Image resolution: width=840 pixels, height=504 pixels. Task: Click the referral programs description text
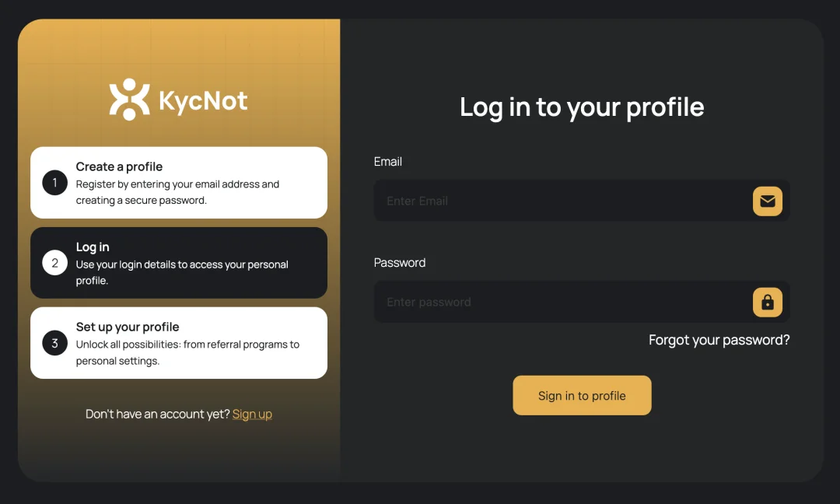click(x=187, y=352)
